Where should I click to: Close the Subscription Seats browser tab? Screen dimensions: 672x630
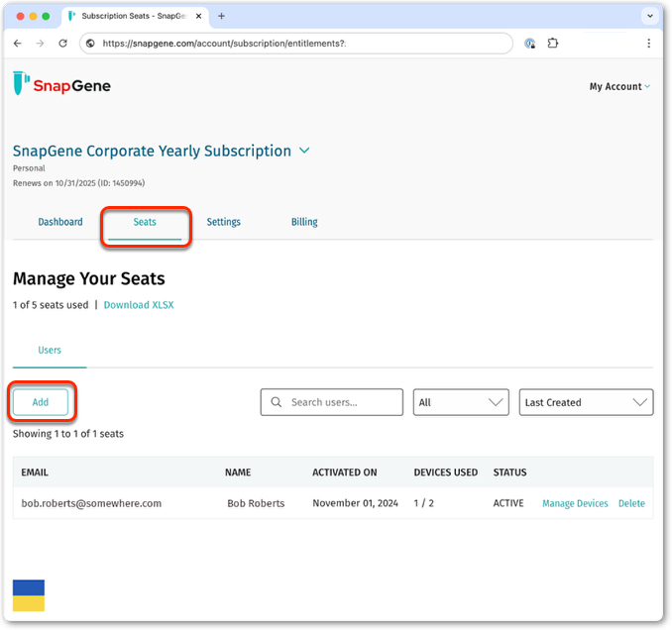coord(198,16)
